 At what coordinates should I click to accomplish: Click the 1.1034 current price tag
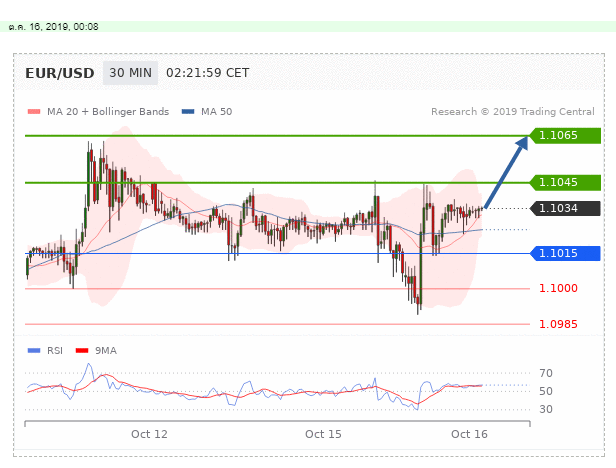click(x=565, y=208)
